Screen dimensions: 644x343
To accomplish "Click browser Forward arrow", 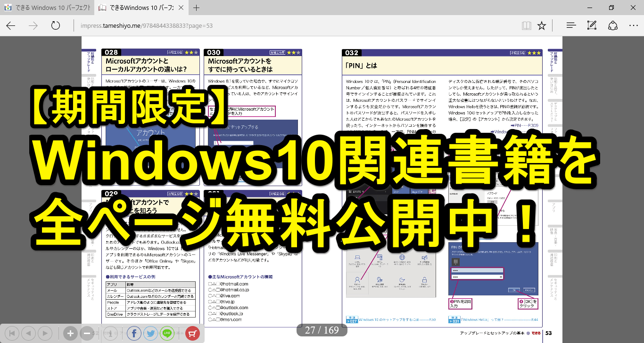I will click(x=33, y=25).
